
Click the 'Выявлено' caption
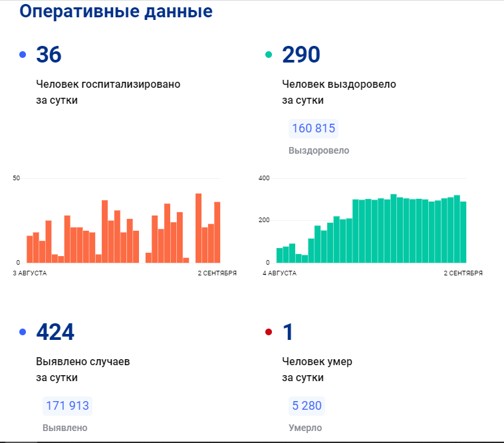pos(65,428)
